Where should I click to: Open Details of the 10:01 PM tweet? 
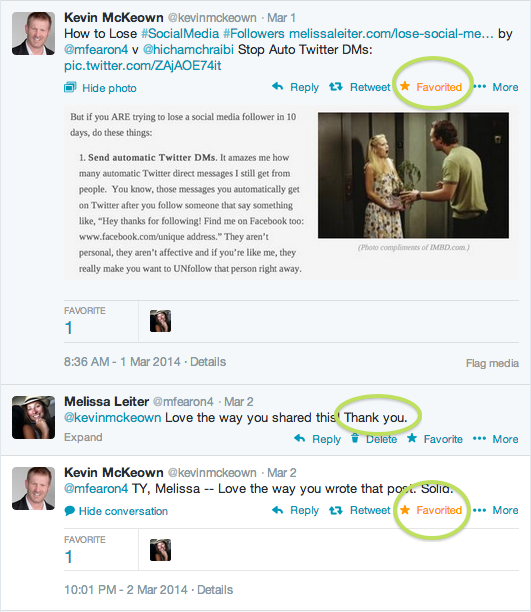pos(215,590)
